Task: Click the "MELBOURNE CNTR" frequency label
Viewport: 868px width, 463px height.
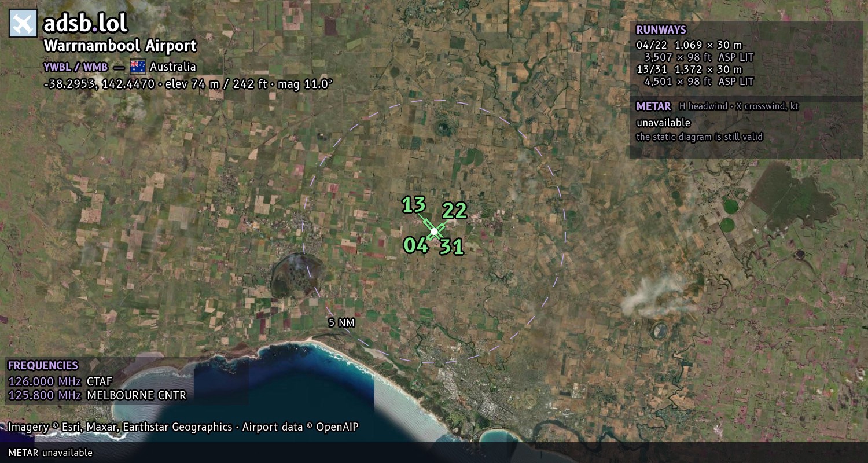Action: [x=137, y=395]
